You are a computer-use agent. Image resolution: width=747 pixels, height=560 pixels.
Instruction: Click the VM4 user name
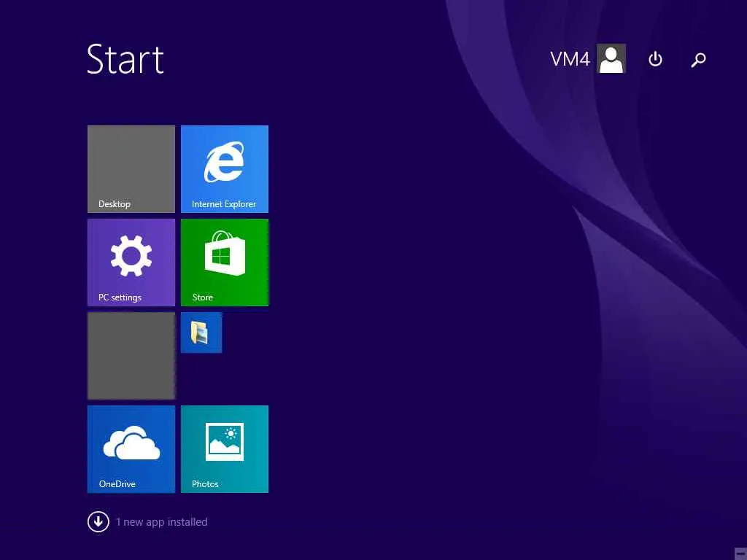coord(570,60)
